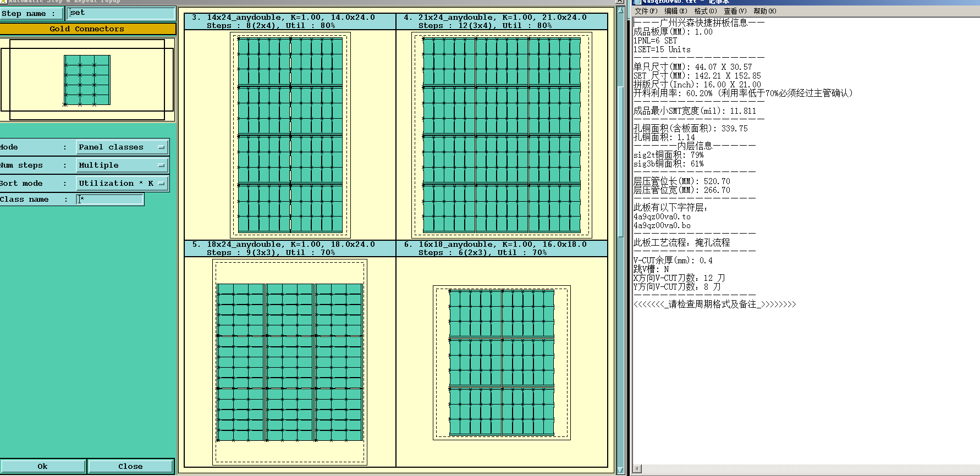Click the 'X方向V-CUT刀数: 12 刀' line
Viewport: 980px width, 476px height.
(x=679, y=278)
